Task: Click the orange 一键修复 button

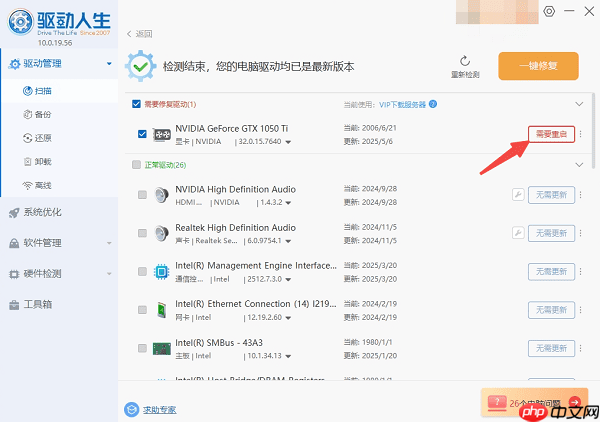Action: pyautogui.click(x=538, y=66)
